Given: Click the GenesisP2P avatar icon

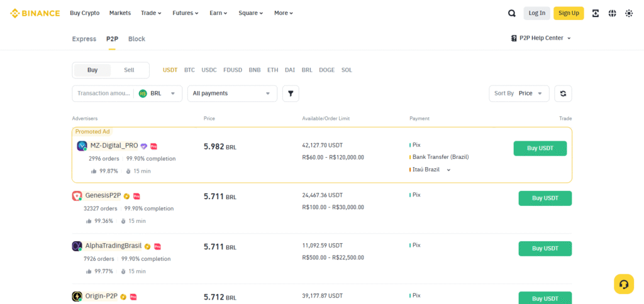Looking at the screenshot, I should 77,196.
